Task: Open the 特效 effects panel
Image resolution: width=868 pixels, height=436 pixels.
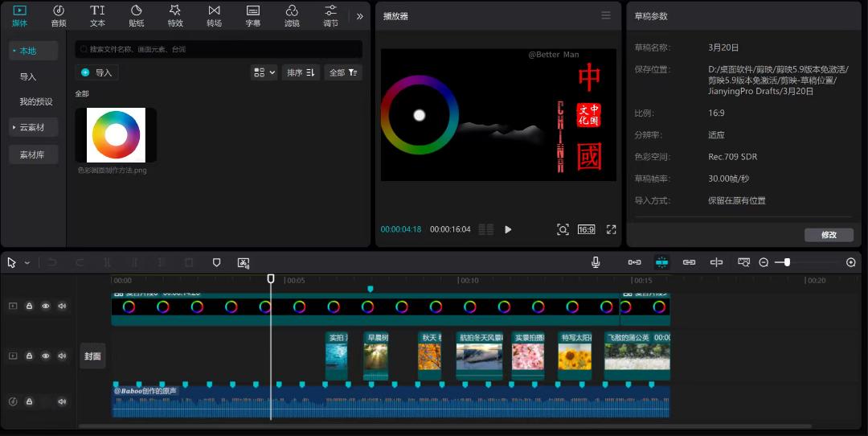Action: pos(175,14)
